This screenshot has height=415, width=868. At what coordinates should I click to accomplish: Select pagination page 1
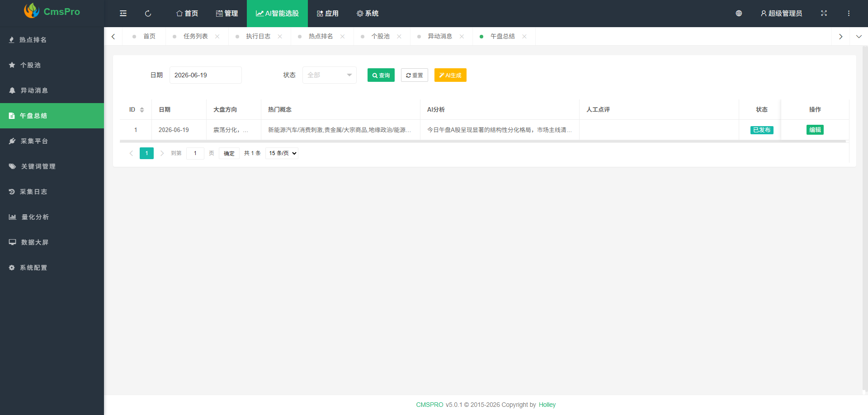(x=146, y=153)
